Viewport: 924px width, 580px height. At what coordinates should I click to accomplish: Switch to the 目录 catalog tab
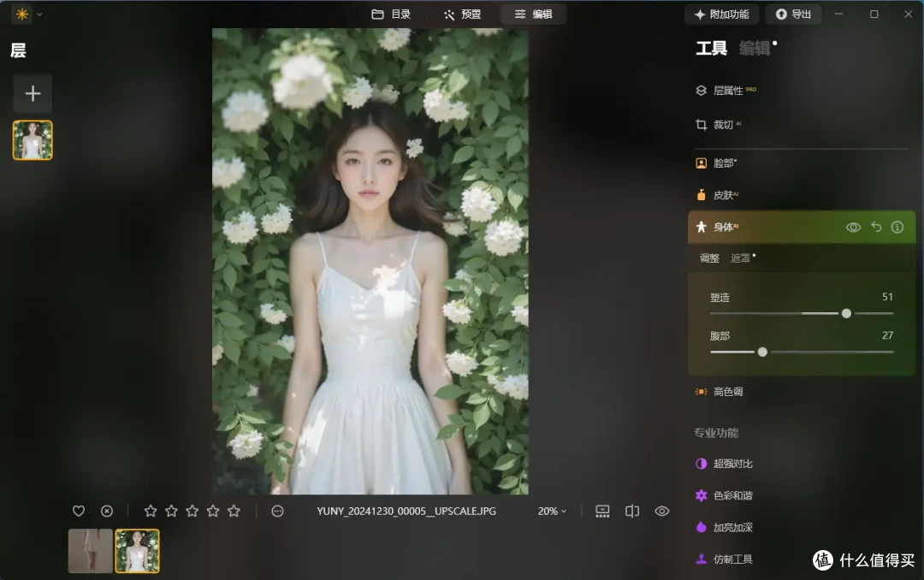pos(391,15)
